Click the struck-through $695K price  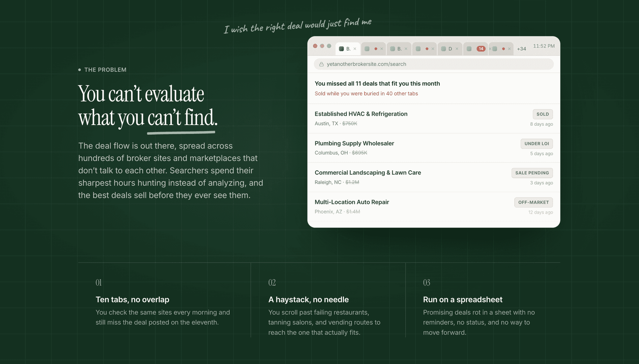coord(359,153)
